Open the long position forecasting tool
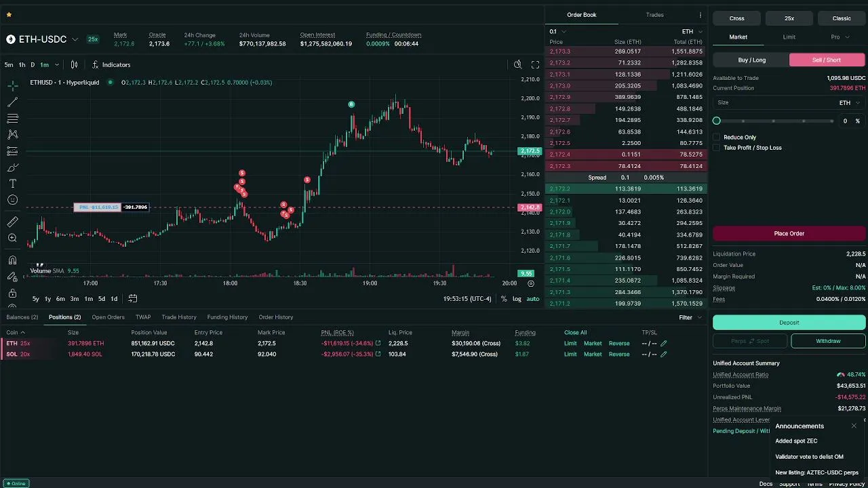This screenshot has width=868, height=488. (x=12, y=151)
